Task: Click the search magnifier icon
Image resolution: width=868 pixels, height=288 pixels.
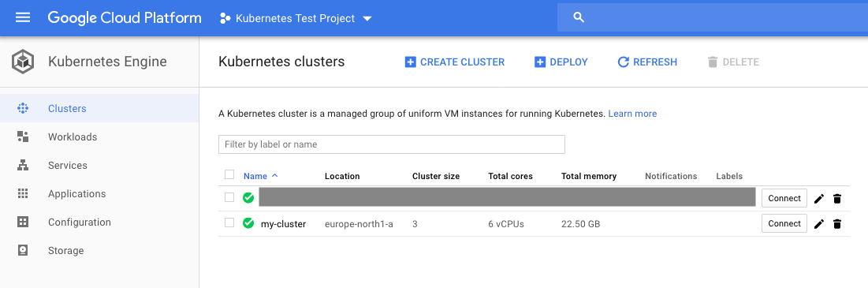Action: click(579, 17)
